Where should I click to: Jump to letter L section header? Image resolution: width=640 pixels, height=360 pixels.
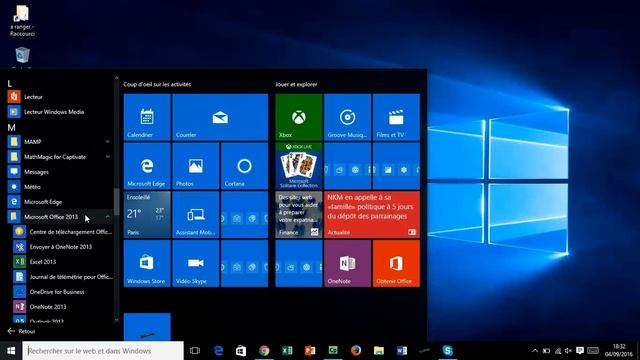(10, 84)
